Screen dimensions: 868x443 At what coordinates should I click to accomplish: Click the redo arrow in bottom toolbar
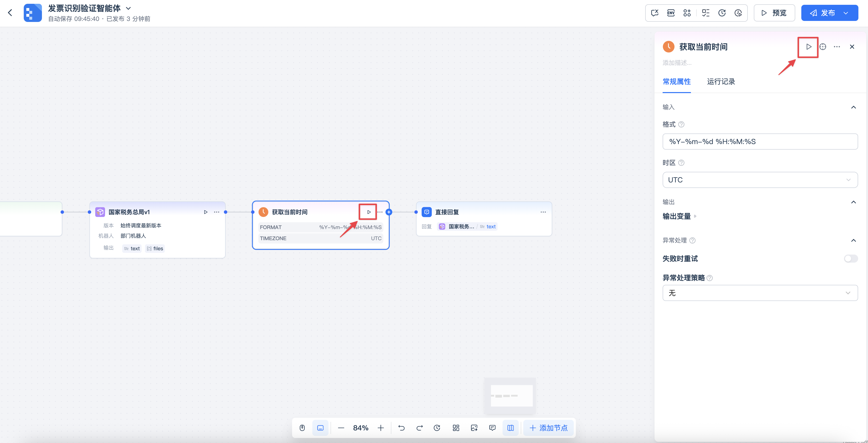pyautogui.click(x=420, y=428)
